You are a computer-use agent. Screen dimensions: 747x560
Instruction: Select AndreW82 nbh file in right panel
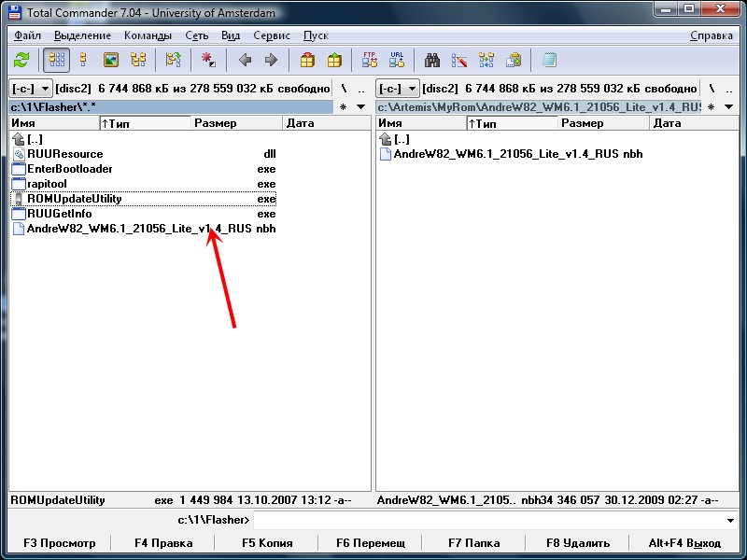(x=511, y=154)
